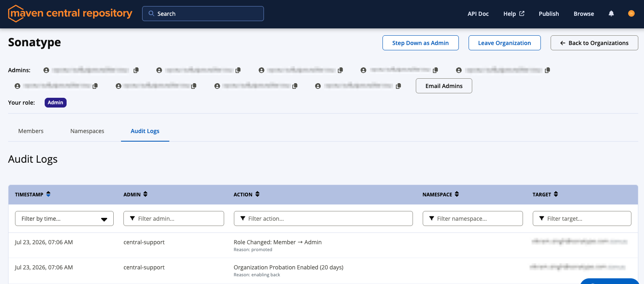The height and width of the screenshot is (284, 644).
Task: Click the 'Reason: promoted' note
Action: pyautogui.click(x=253, y=250)
